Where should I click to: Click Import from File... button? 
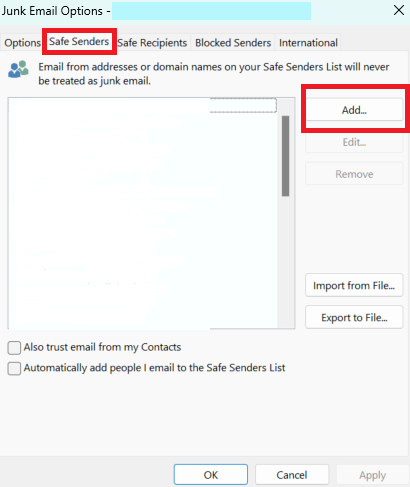354,285
